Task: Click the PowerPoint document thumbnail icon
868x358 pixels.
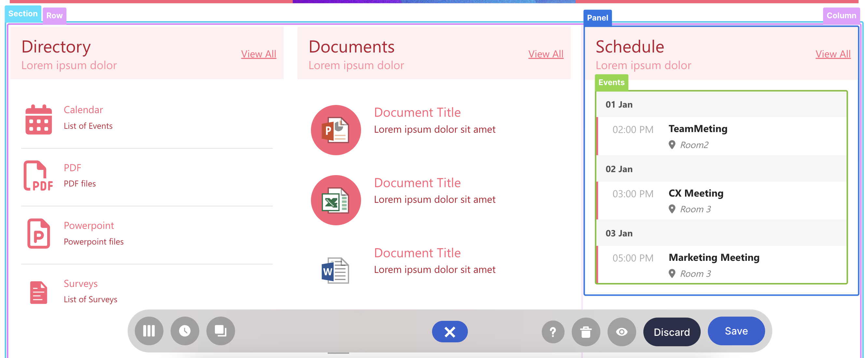Action: (x=336, y=130)
